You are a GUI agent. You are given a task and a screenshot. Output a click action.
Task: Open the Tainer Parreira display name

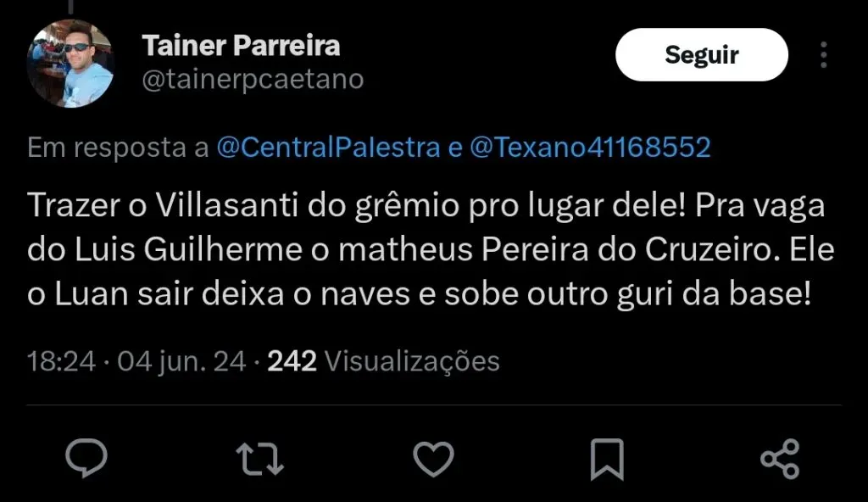[241, 45]
